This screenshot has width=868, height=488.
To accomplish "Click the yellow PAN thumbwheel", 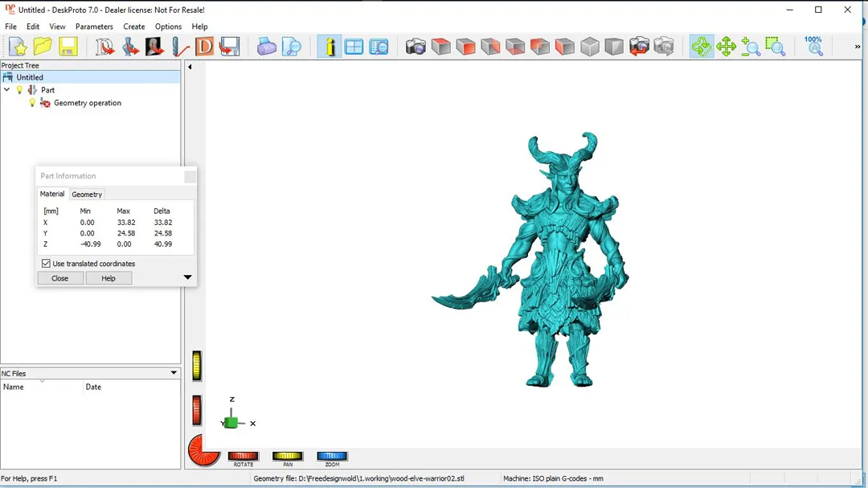I will point(287,456).
